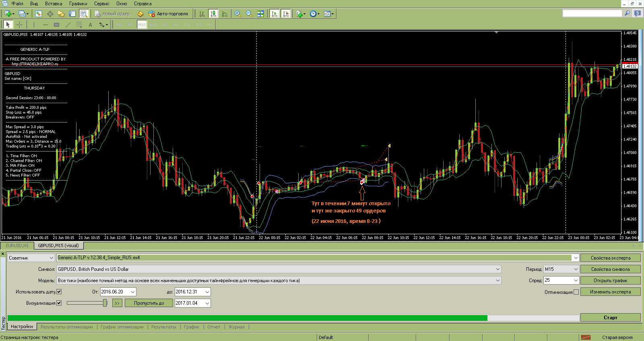Image resolution: width=644 pixels, height=341 pixels.
Task: Select the Cursor arrow tool
Action: tap(8, 25)
